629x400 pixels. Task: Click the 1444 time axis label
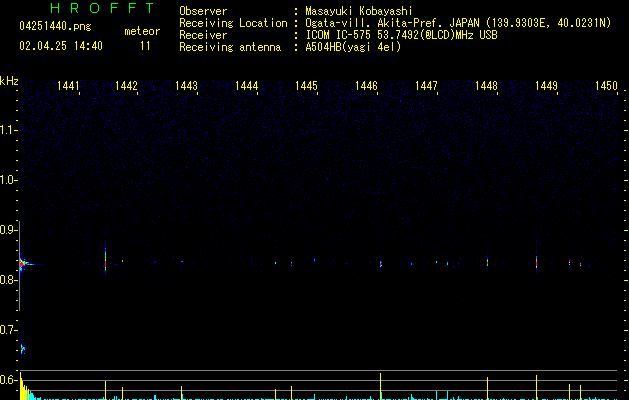(x=246, y=85)
